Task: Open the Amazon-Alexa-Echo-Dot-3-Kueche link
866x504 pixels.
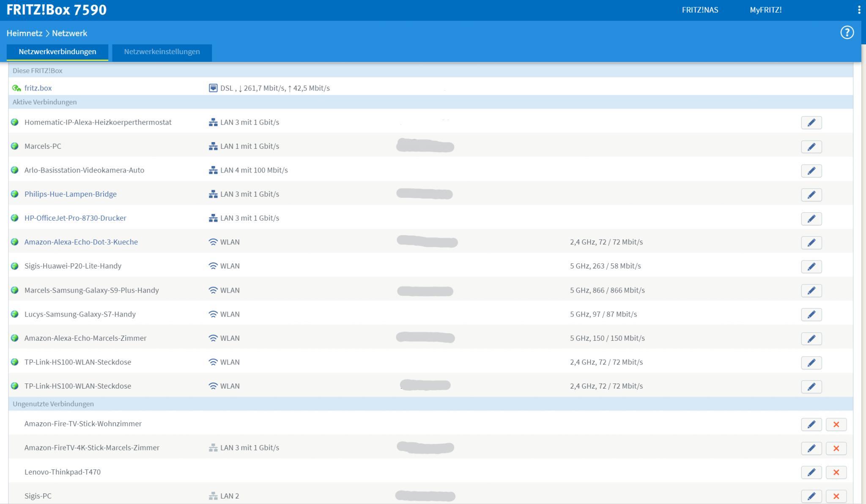Action: 81,242
